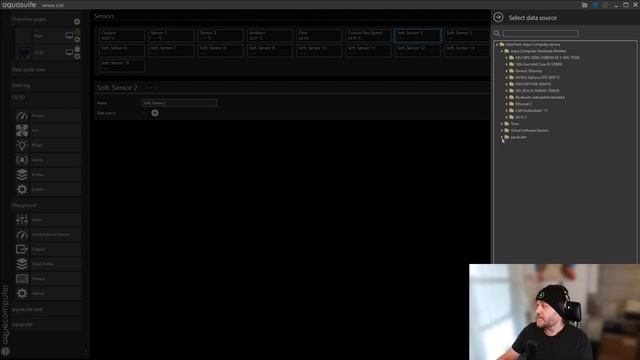Image resolution: width=640 pixels, height=360 pixels.
Task: Open the OCTO System gear icon
Action: point(22,189)
